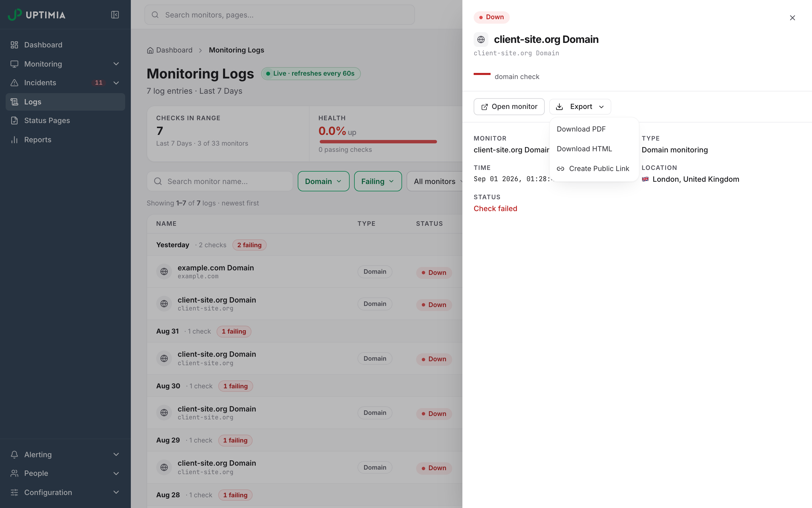Collapse the sidebar with panel icon

coord(115,15)
